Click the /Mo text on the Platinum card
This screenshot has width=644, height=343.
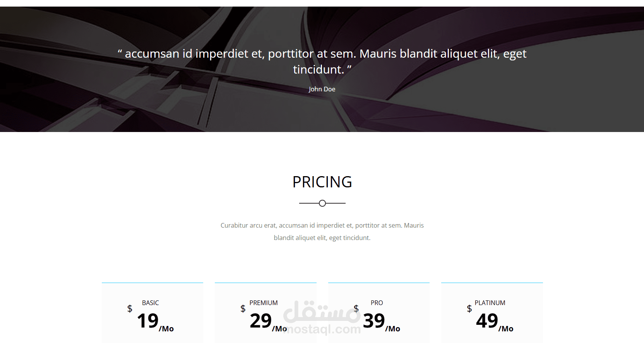(506, 329)
